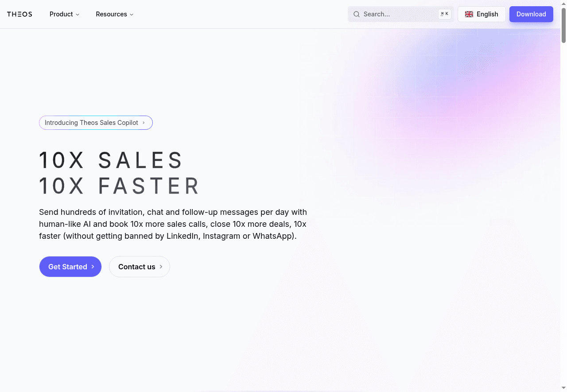
Task: Click the Resources menu item
Action: pyautogui.click(x=111, y=14)
